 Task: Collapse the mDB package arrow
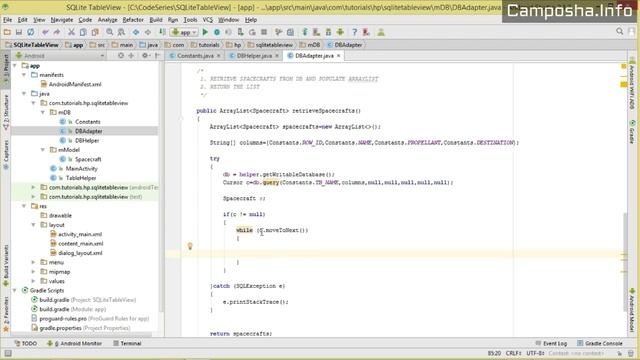[43, 112]
